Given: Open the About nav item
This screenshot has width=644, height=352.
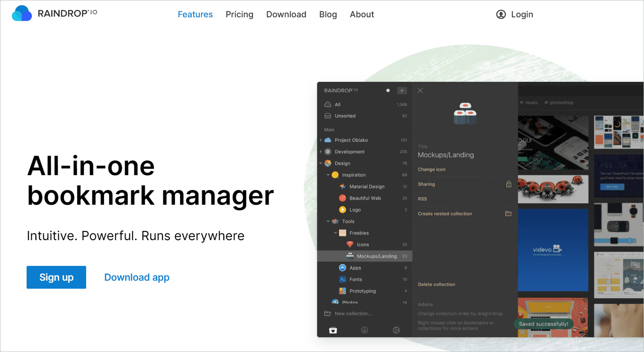Looking at the screenshot, I should tap(362, 14).
